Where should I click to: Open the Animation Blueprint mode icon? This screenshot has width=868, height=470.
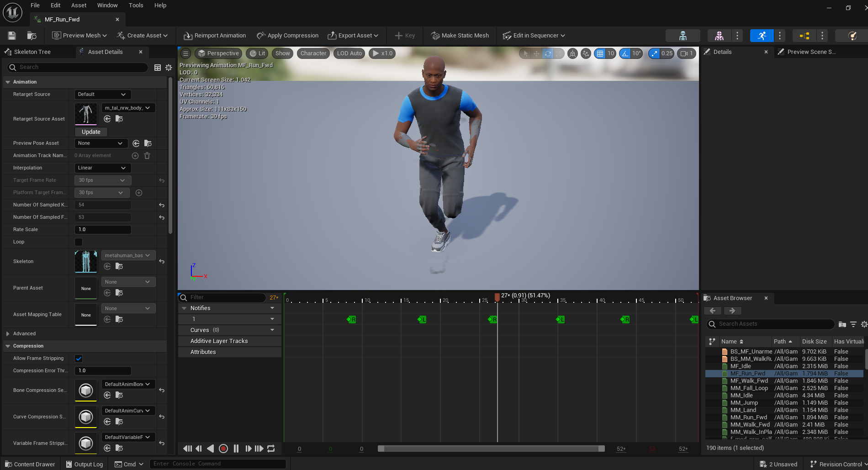(x=804, y=36)
